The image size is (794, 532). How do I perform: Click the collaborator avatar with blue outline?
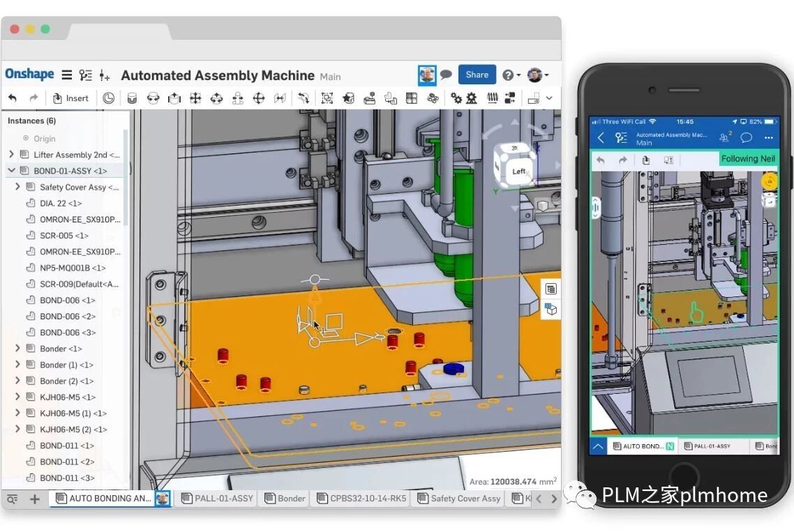428,75
